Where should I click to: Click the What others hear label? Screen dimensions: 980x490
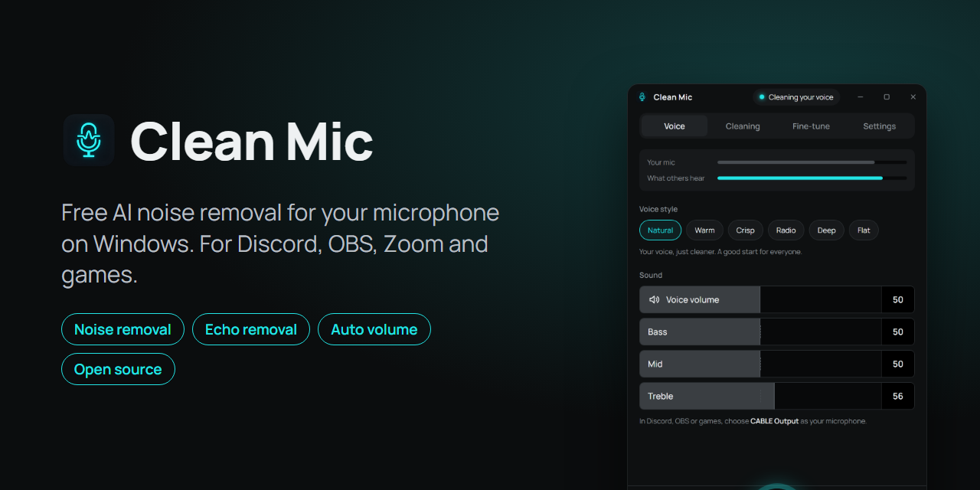click(x=676, y=178)
